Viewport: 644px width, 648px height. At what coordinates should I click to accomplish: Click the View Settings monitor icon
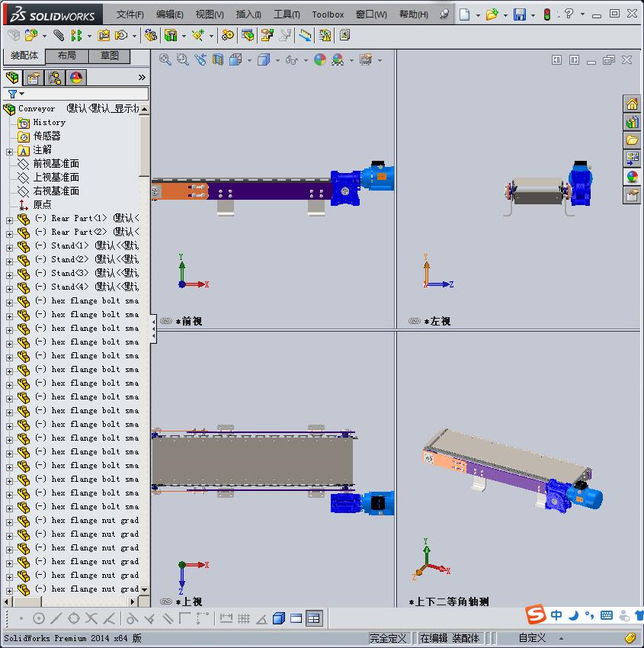(x=366, y=60)
